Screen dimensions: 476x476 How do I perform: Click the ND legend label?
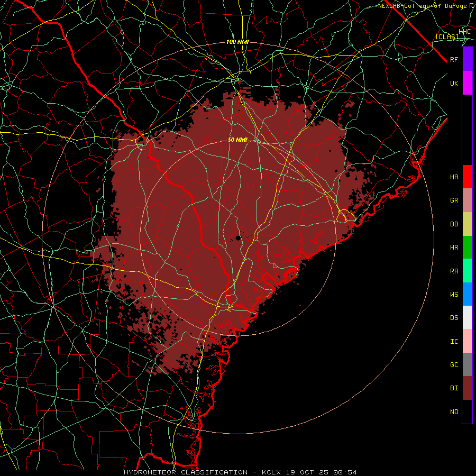(x=454, y=412)
